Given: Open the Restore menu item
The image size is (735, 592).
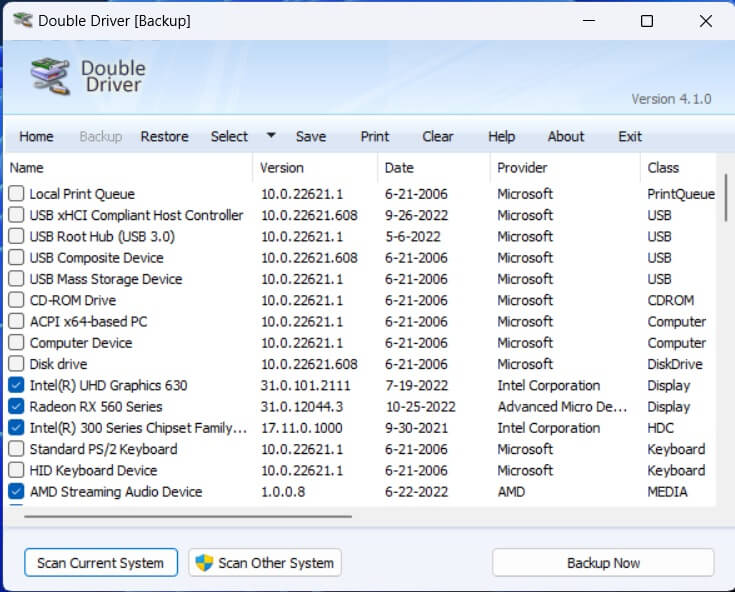Looking at the screenshot, I should point(165,136).
